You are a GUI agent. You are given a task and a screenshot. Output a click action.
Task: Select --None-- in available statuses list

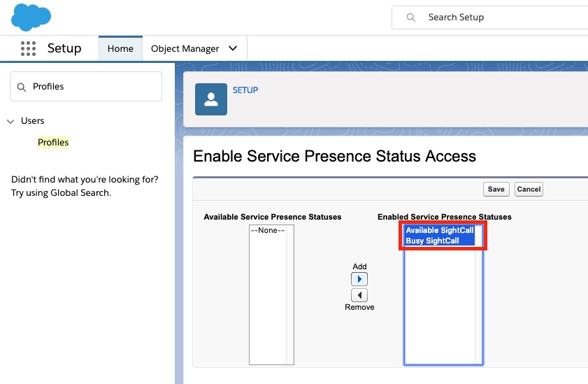(x=268, y=230)
